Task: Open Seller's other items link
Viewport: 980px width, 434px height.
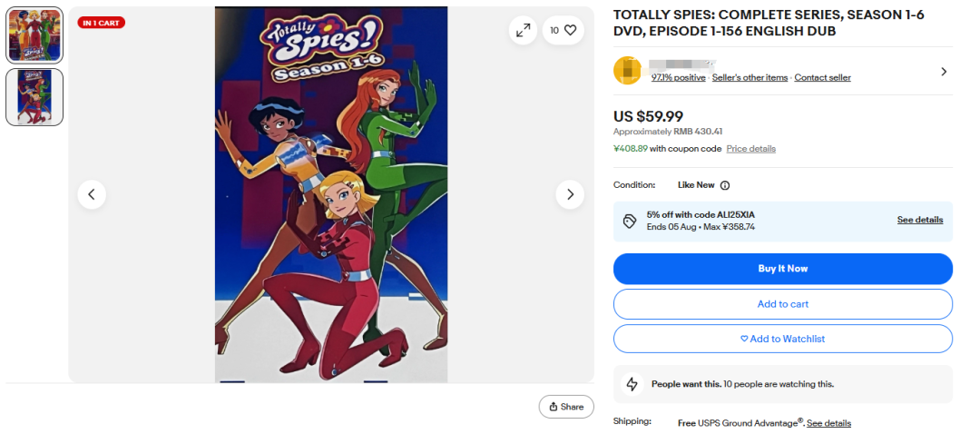Action: tap(750, 78)
